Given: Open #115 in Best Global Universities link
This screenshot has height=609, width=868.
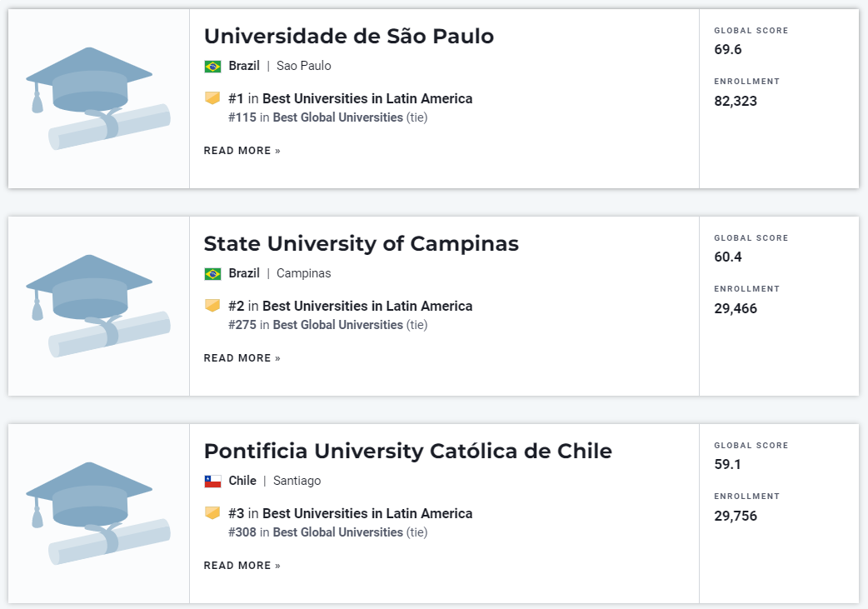Looking at the screenshot, I should [x=316, y=117].
